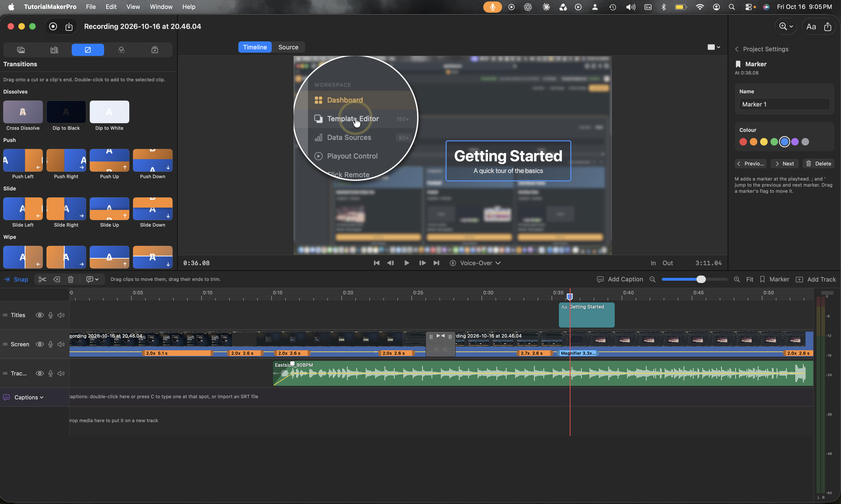The height and width of the screenshot is (504, 841).
Task: Toggle Snap in timeline toolbar
Action: 16,279
